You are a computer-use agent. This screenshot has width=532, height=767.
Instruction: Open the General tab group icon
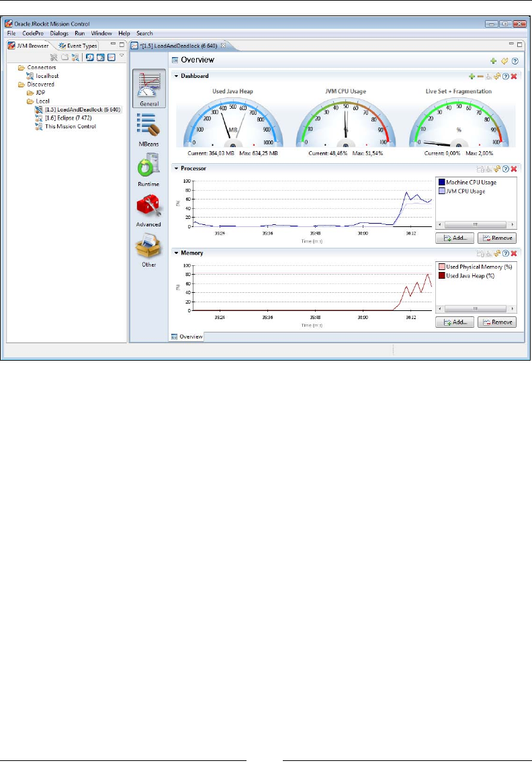tap(148, 88)
